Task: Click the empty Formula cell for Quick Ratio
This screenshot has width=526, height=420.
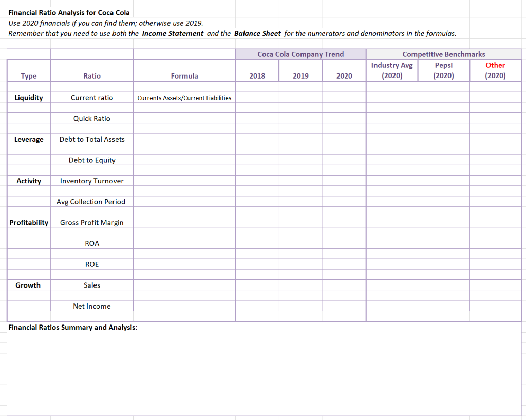Action: tap(184, 118)
